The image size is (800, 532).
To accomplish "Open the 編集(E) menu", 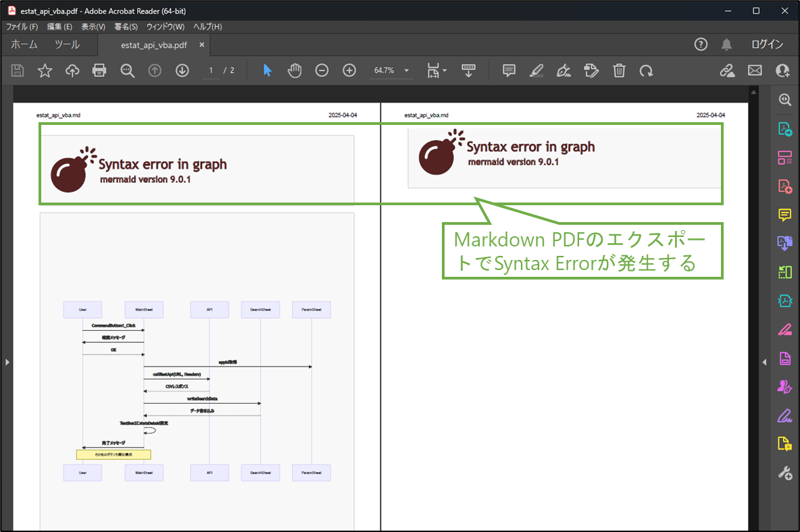I will 59,26.
